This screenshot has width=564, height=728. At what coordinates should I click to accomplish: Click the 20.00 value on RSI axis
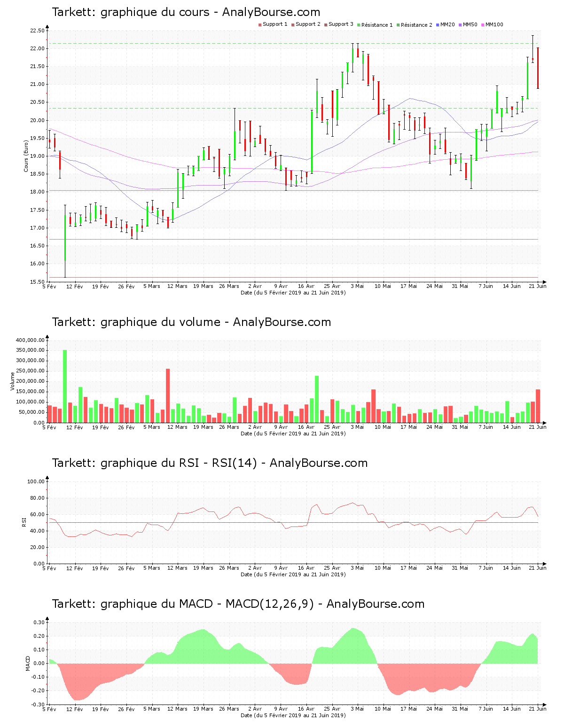pos(37,548)
